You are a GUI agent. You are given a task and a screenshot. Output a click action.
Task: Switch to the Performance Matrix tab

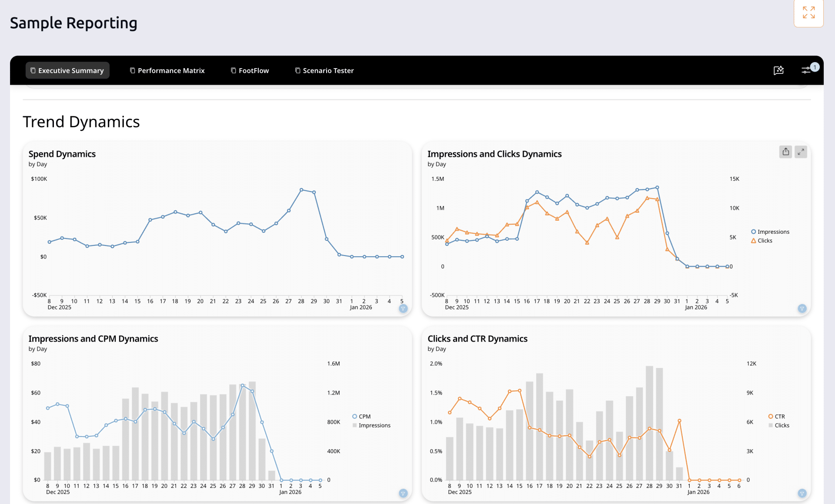pyautogui.click(x=167, y=70)
